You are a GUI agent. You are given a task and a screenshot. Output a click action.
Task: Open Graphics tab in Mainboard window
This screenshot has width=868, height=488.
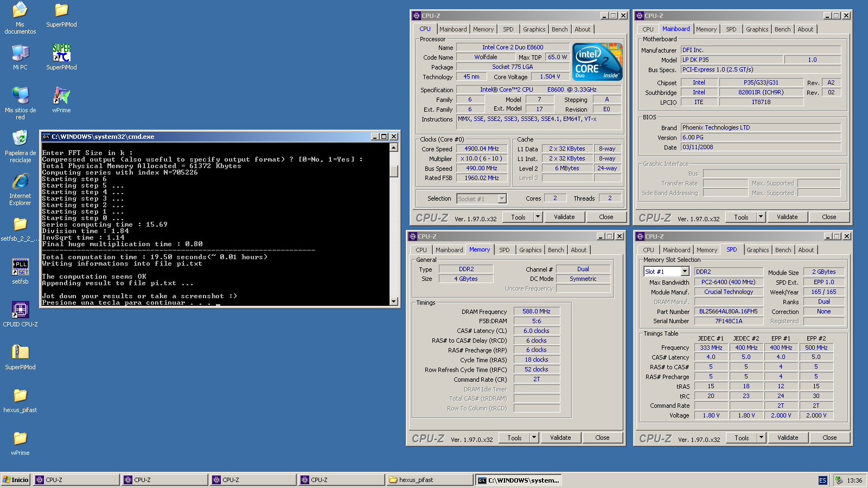[757, 29]
